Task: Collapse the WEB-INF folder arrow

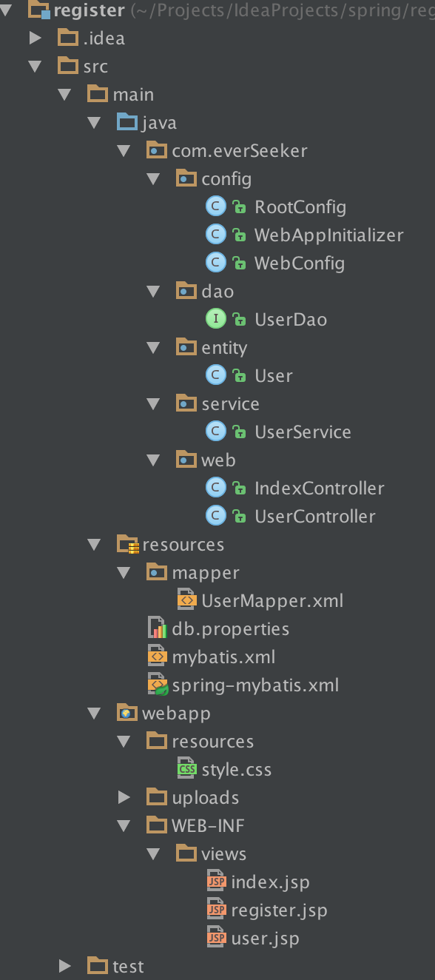Action: (124, 825)
